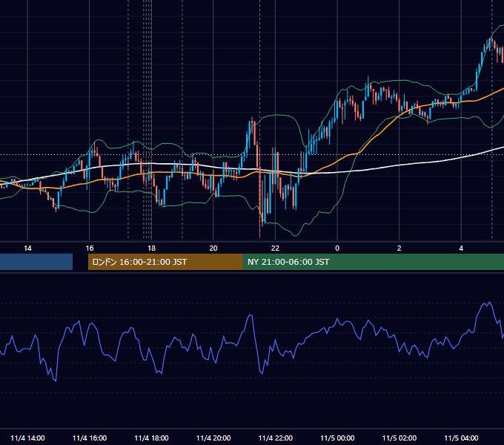Click the hour label 4 on the time axis
Image resolution: width=504 pixels, height=445 pixels.
(461, 248)
